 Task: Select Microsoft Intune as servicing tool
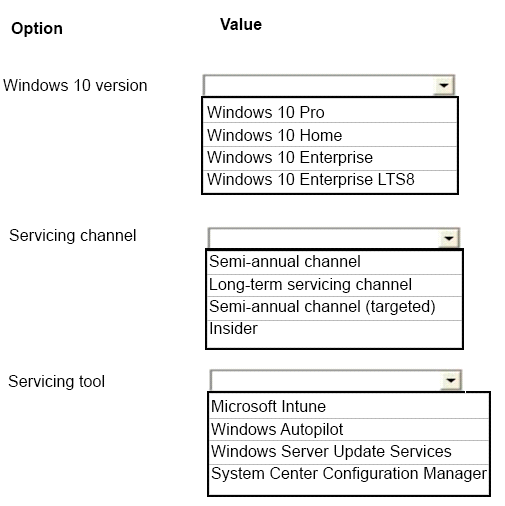[x=349, y=406]
